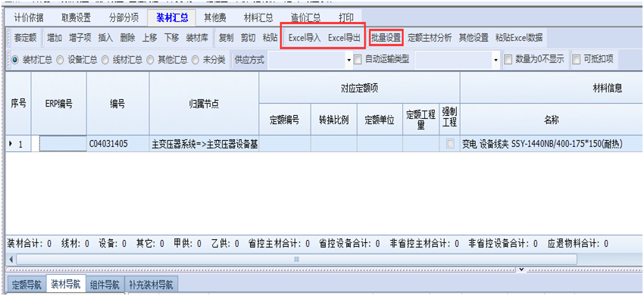Click the 定额单位 column header
Viewport: 644px width, 296px height.
click(x=380, y=120)
